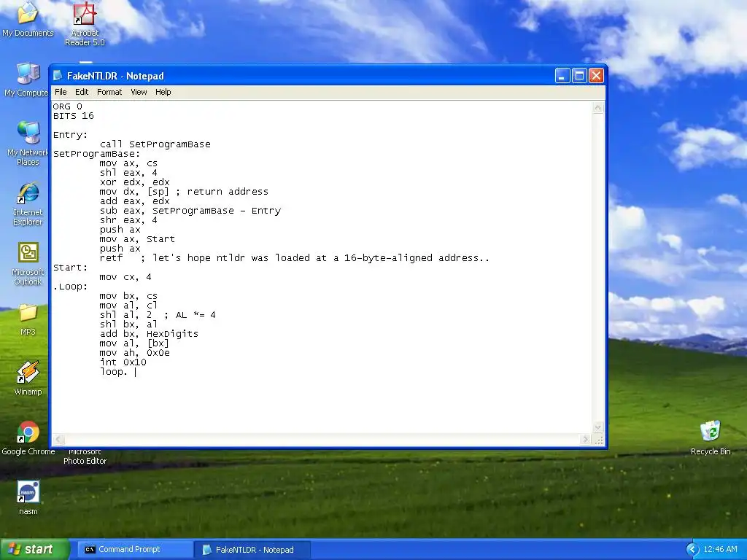Click the Notepad window resize grip

pos(598,440)
